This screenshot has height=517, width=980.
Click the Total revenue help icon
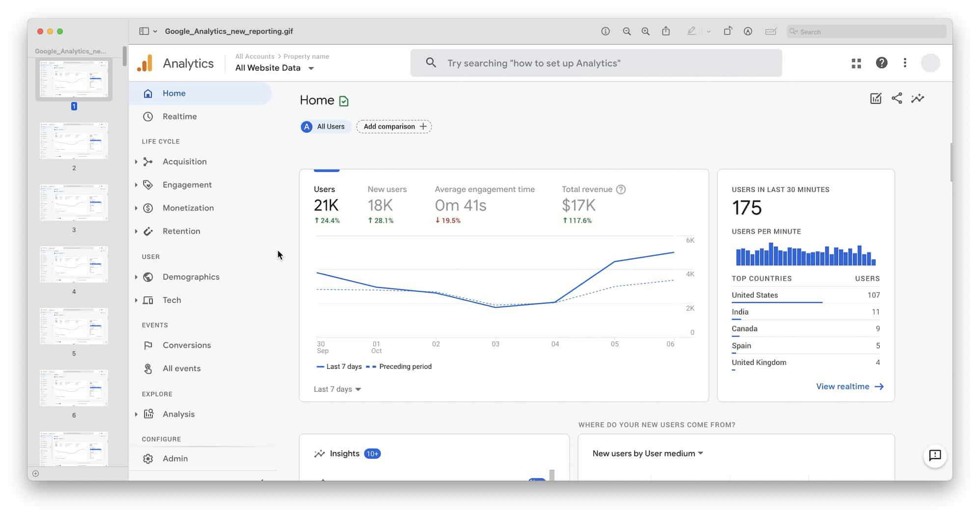tap(621, 189)
